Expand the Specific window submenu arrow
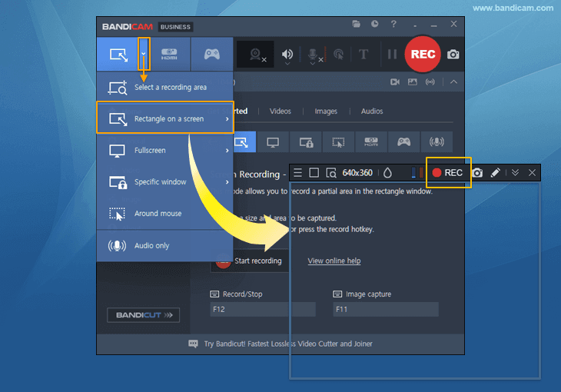 227,182
